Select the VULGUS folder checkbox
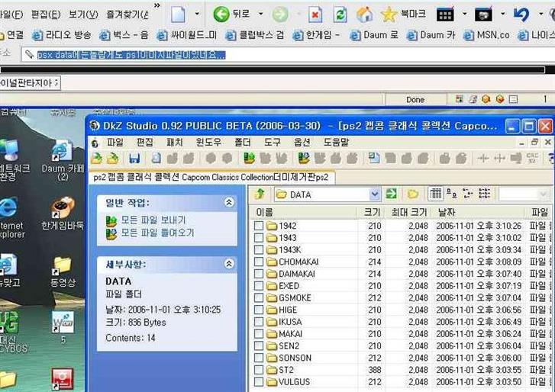 pos(259,382)
